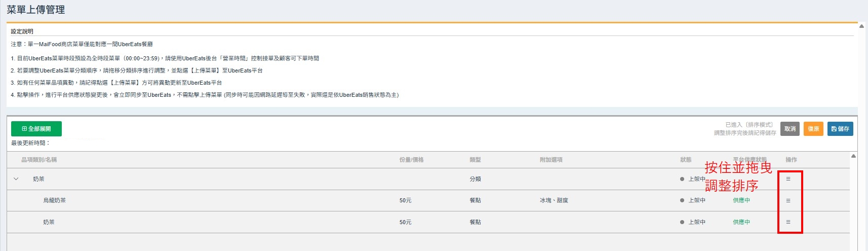This screenshot has width=868, height=251.
Task: Click the drag handle on the 奶茶 50元 item row
Action: click(x=788, y=222)
